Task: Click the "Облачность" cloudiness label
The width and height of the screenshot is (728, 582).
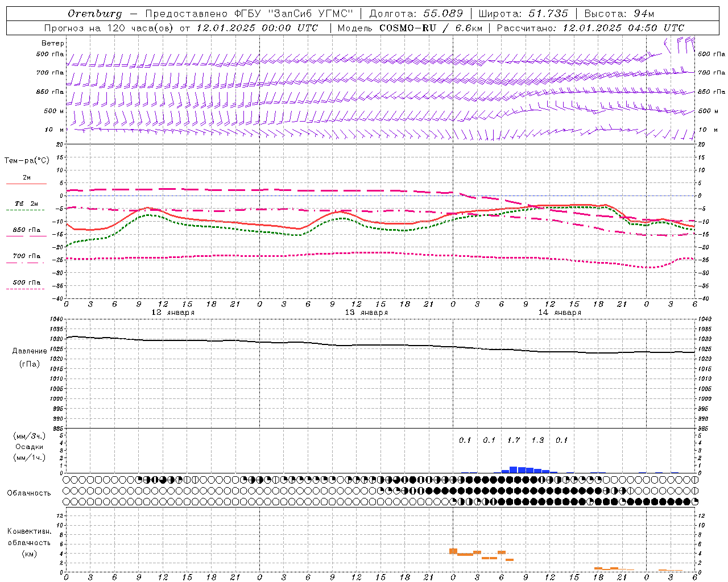Action: [29, 493]
